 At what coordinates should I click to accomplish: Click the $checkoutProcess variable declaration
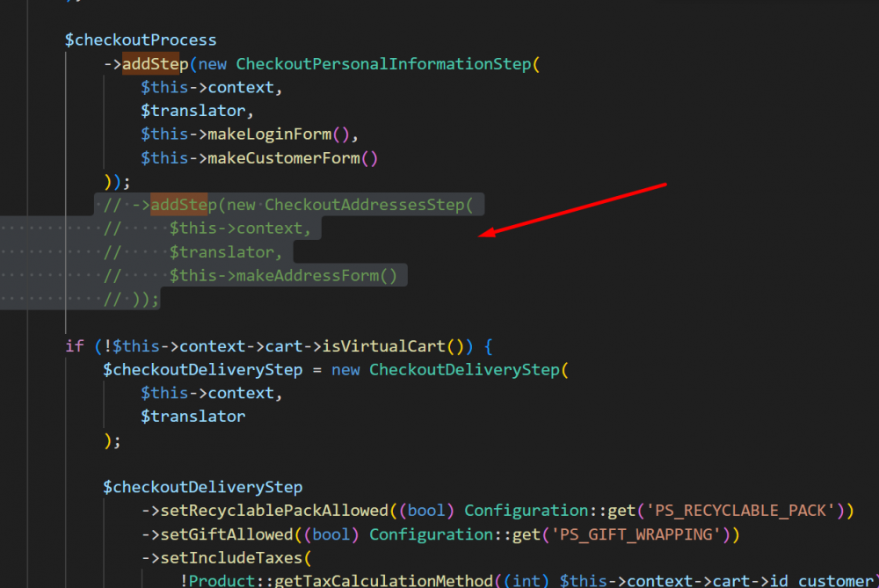(141, 39)
